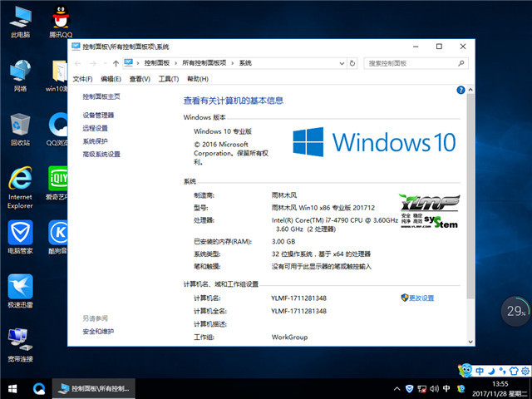Click the tray colorful QQ manager icon

(461, 389)
